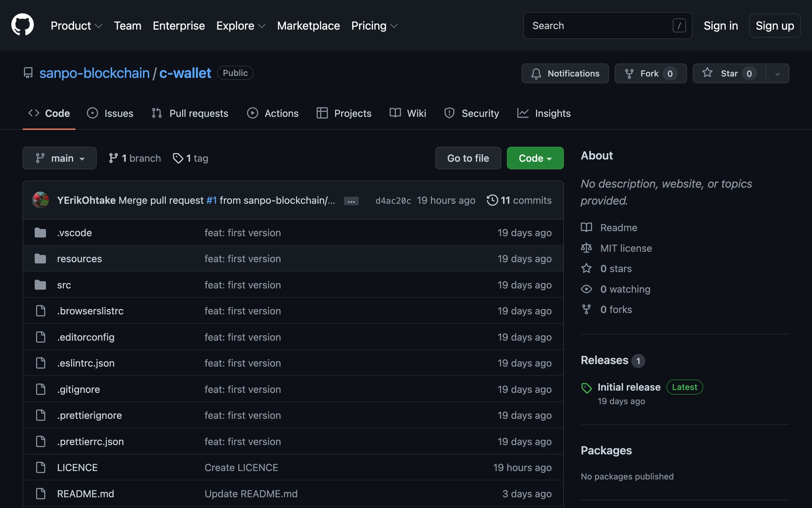Open the src folder
The image size is (812, 508).
coord(64,285)
